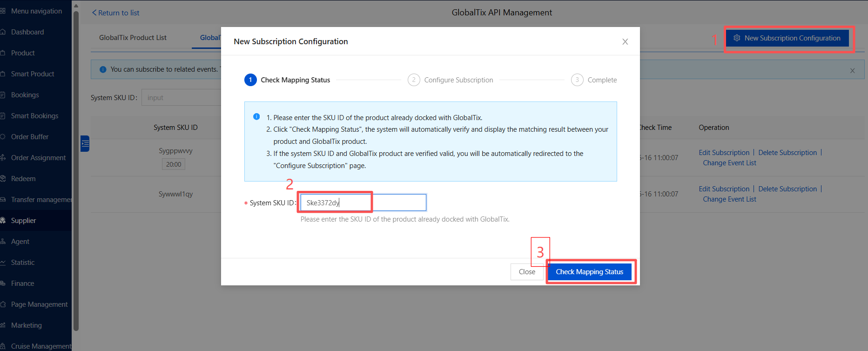Click the gear icon in New Subscription Configuration
This screenshot has height=351, width=868.
(x=737, y=38)
